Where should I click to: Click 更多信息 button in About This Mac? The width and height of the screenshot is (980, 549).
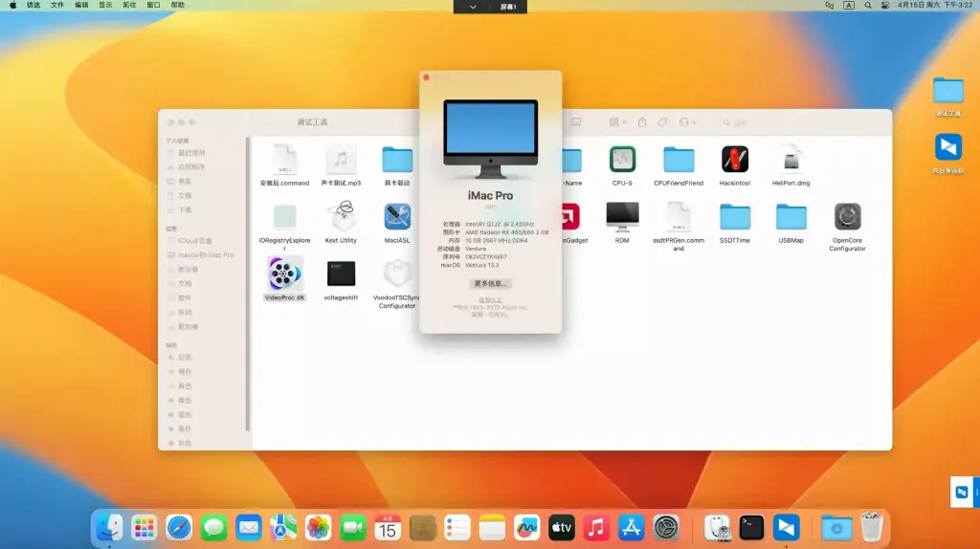pyautogui.click(x=491, y=283)
